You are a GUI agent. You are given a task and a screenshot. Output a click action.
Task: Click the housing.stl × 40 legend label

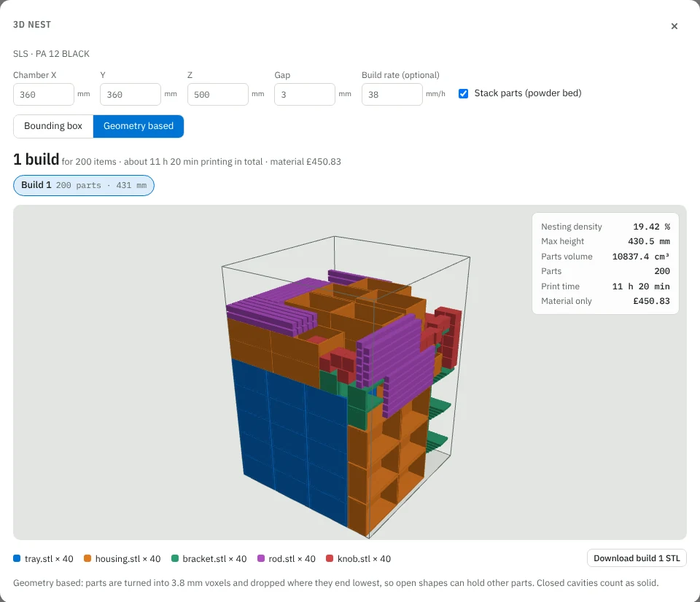pyautogui.click(x=128, y=559)
